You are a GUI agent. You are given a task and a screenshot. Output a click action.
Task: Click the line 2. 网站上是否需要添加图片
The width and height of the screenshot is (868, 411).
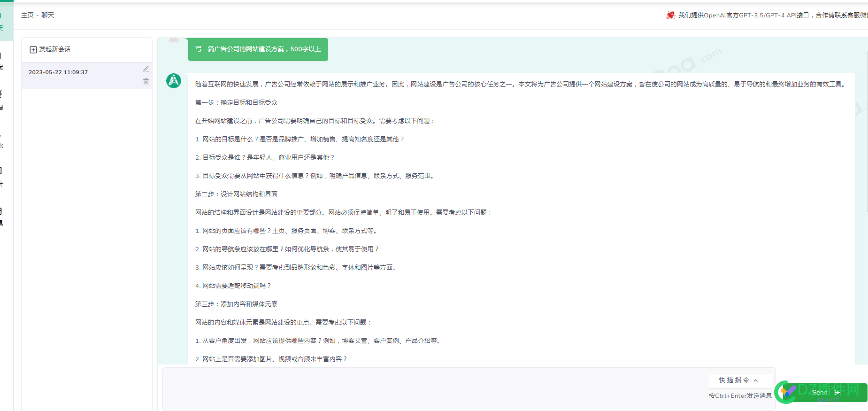tap(271, 359)
